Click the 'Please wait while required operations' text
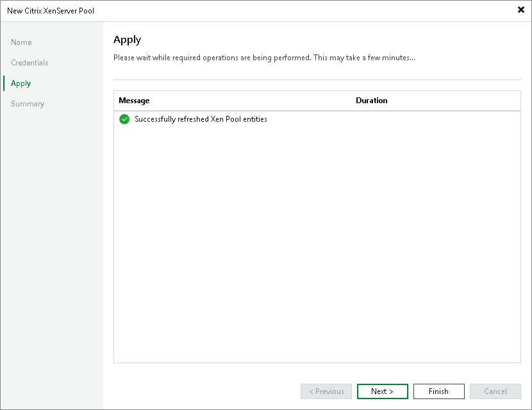 pos(264,58)
